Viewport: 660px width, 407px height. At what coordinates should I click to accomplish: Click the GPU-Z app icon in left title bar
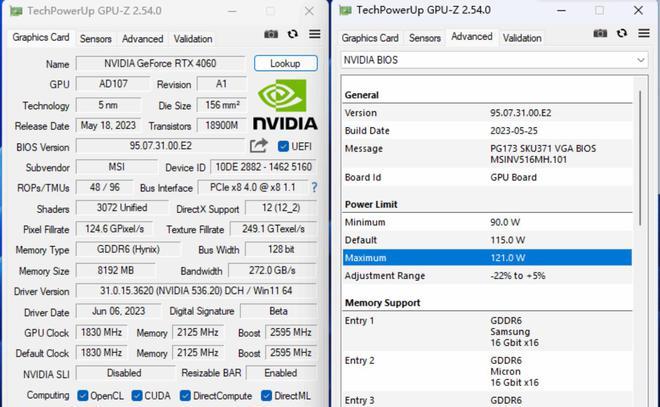coord(16,11)
